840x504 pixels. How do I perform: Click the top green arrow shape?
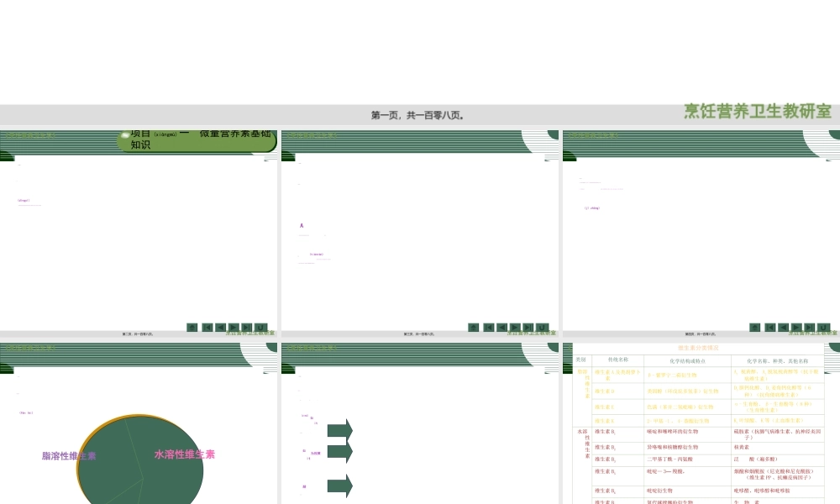(x=339, y=431)
